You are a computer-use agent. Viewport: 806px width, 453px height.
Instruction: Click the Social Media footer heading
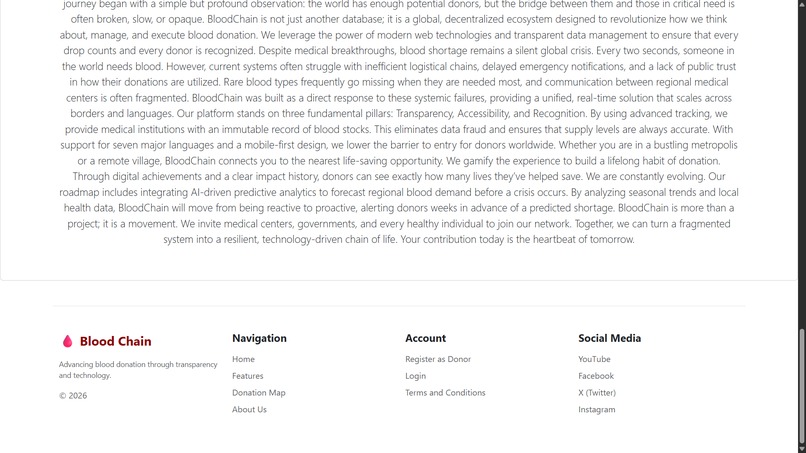pyautogui.click(x=609, y=338)
